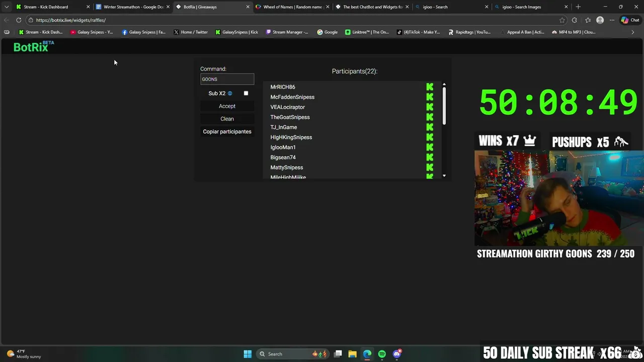644x362 pixels.
Task: Open the Linktree bookmark
Action: point(367,32)
